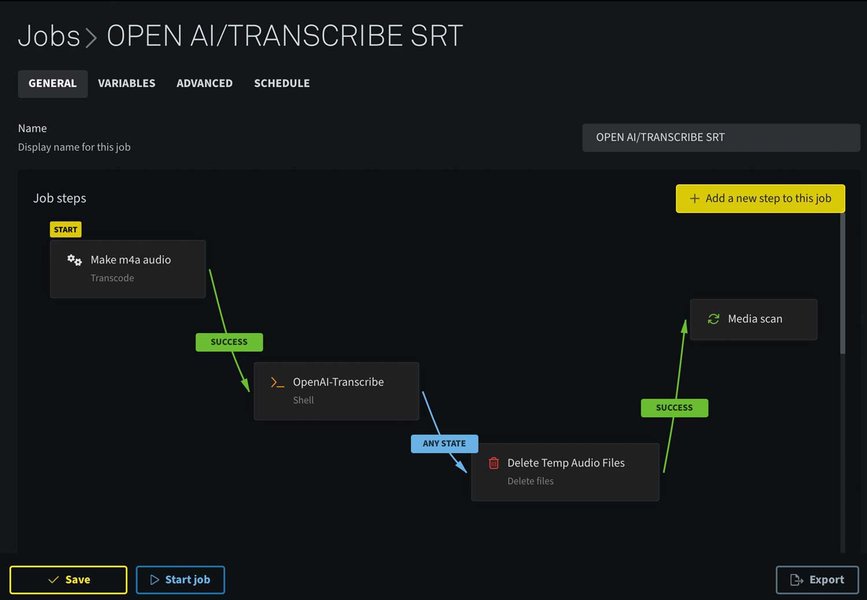Click the red trash icon on Delete Temp Audio Files

click(494, 463)
